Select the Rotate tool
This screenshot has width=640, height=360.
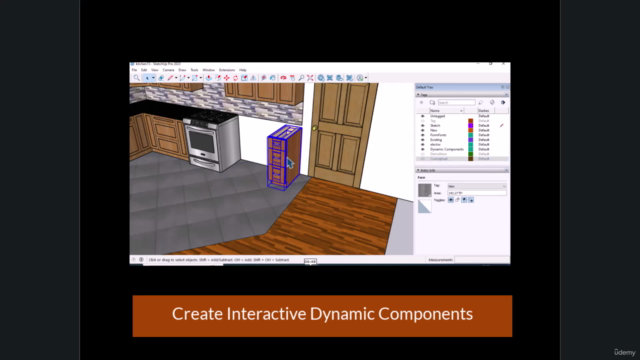[236, 78]
